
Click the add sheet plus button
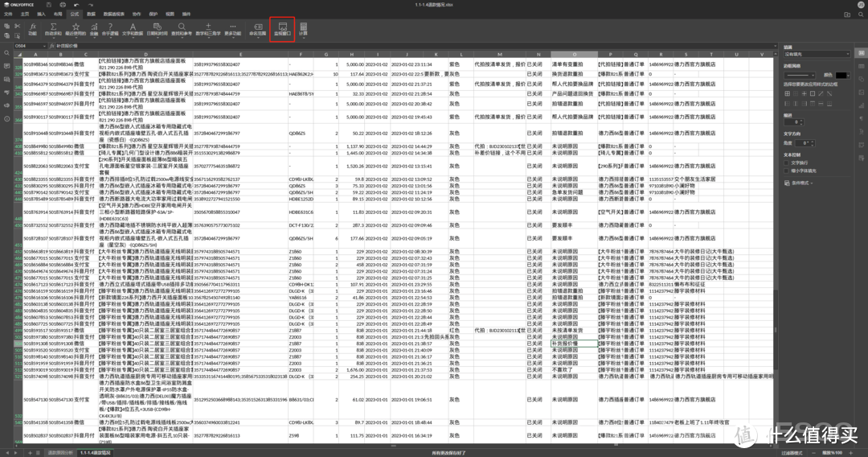[x=30, y=452]
